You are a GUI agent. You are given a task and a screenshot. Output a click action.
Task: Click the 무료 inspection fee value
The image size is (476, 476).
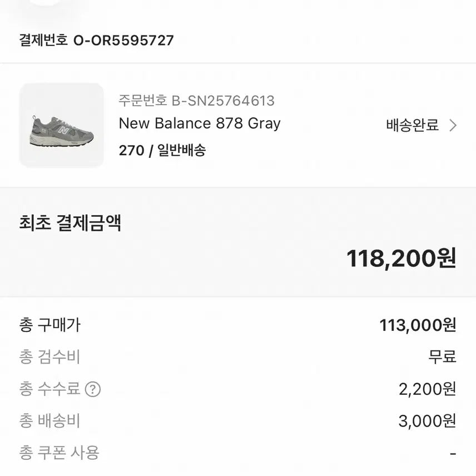(x=442, y=357)
